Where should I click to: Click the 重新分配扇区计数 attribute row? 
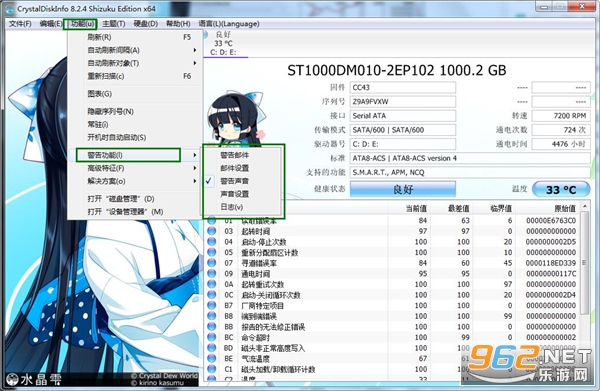pyautogui.click(x=392, y=253)
